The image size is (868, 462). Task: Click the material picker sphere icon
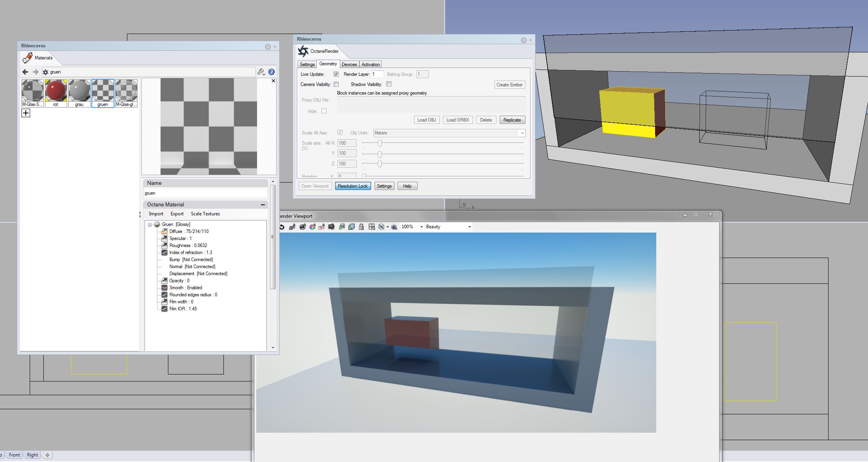click(302, 227)
